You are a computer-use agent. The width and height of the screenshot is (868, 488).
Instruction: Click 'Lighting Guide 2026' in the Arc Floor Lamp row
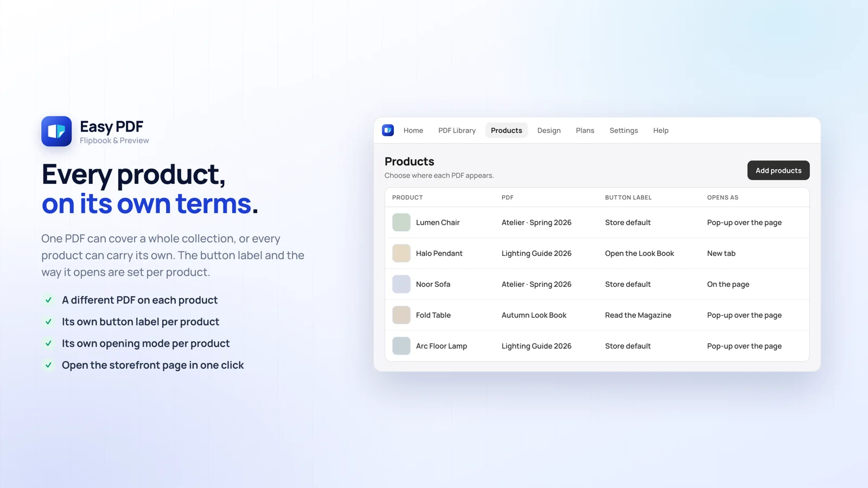pos(537,346)
